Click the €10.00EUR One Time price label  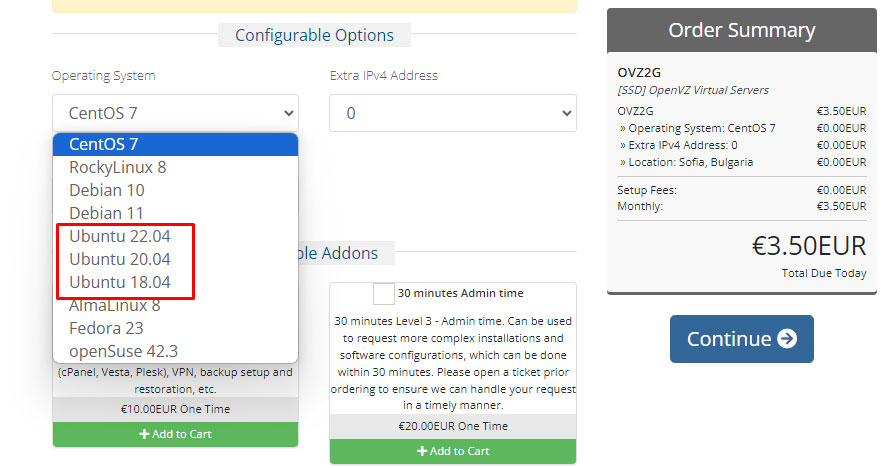point(175,409)
